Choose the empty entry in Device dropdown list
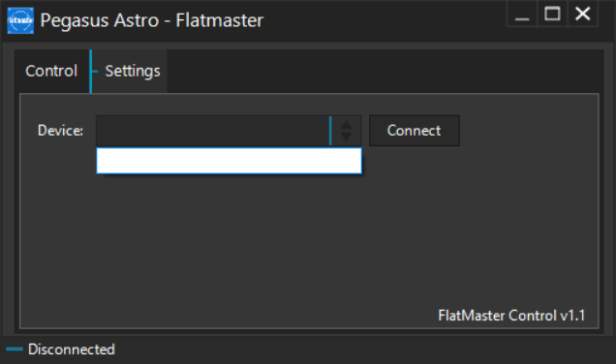Screen dimensions: 616x364 [x=229, y=161]
